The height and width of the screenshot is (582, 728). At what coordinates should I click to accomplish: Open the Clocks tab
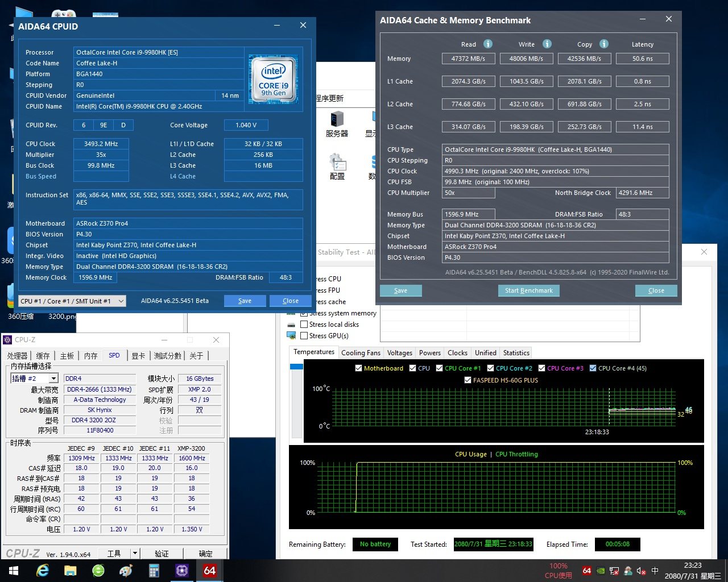coord(457,353)
